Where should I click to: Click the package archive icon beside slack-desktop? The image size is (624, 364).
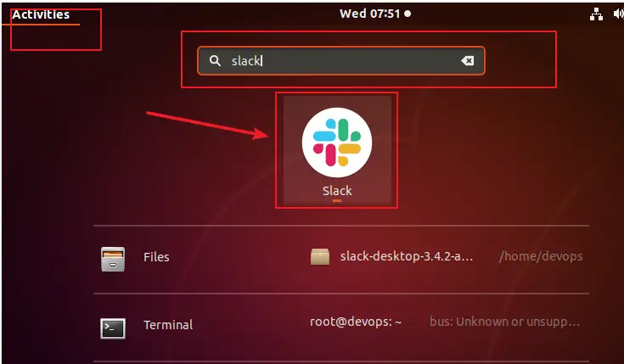coord(320,256)
